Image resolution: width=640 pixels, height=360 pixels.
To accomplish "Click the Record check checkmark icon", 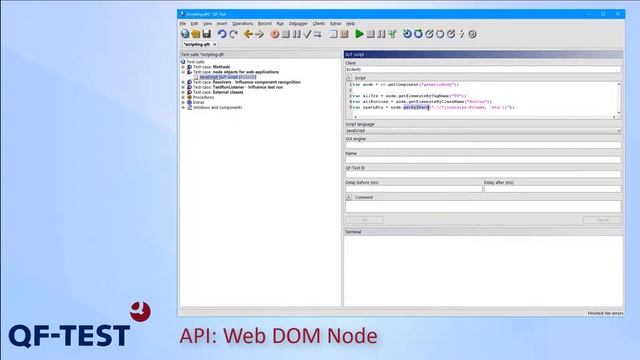I will pyautogui.click(x=307, y=34).
